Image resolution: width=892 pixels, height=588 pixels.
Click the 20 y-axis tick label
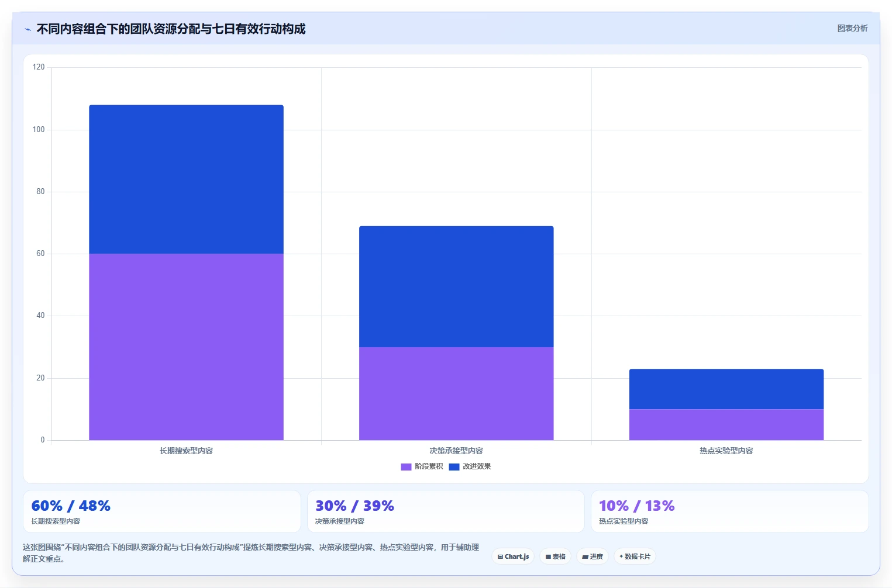coord(40,378)
